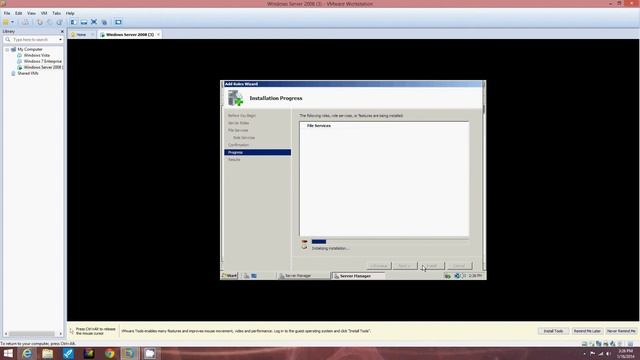
Task: Click the Install button in the wizard
Action: point(432,266)
